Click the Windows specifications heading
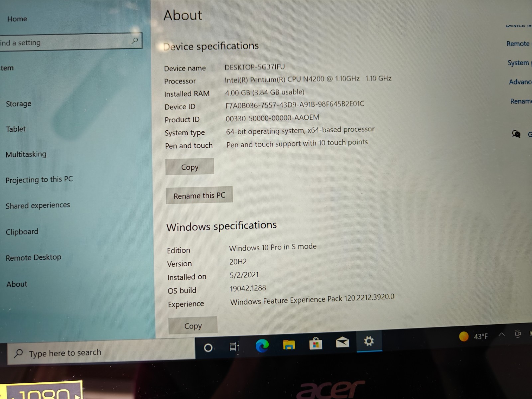Screen dimensions: 532x399 click(221, 226)
